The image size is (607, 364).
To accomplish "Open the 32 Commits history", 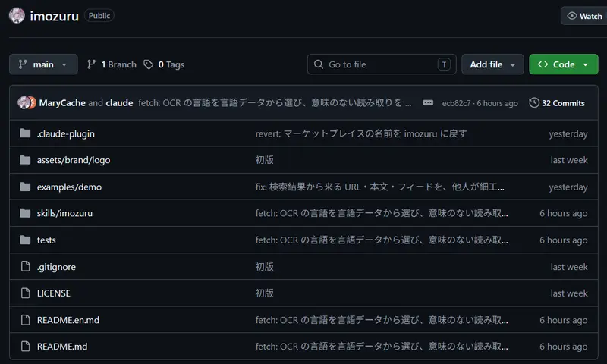I will pyautogui.click(x=557, y=103).
